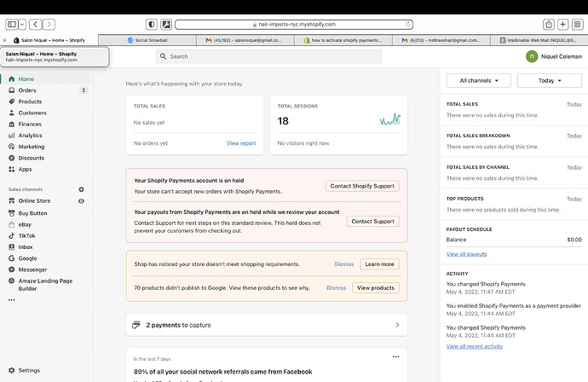
Task: Go to Products in the sidebar
Action: [30, 101]
